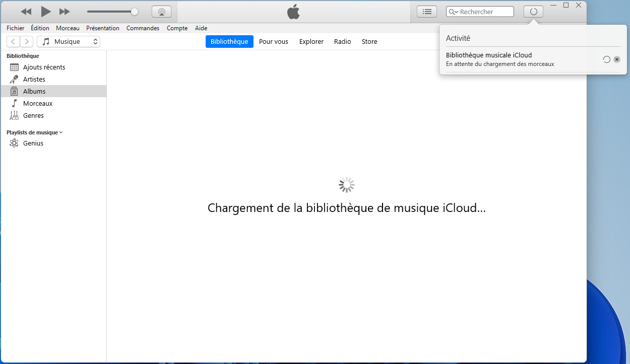The image size is (630, 364).
Task: Cancel the iCloud music library loading
Action: click(x=617, y=59)
